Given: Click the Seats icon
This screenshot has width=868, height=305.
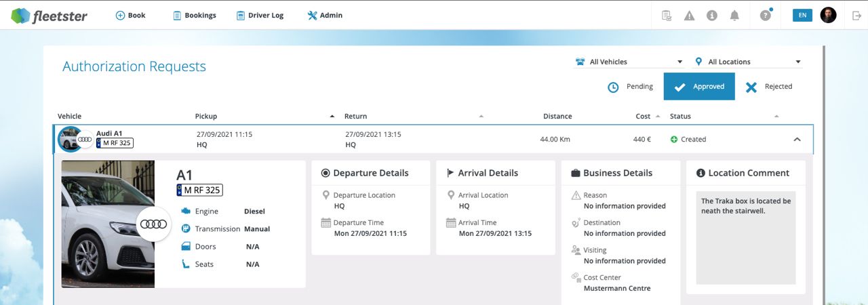Looking at the screenshot, I should click(185, 264).
